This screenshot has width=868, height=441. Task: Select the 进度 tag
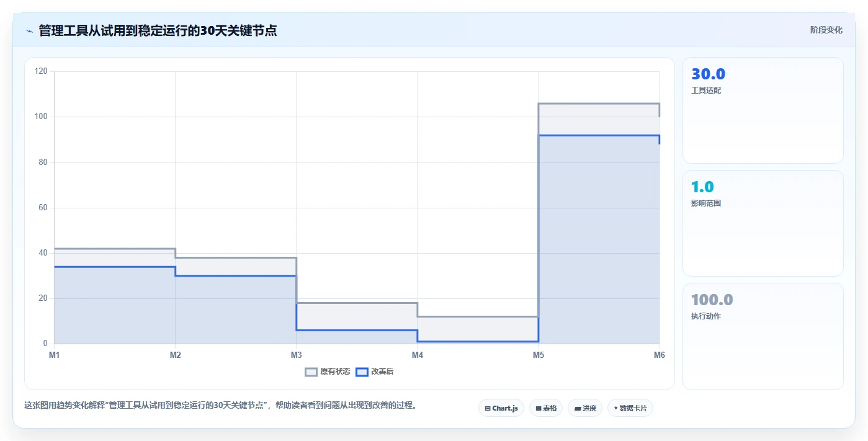click(585, 408)
